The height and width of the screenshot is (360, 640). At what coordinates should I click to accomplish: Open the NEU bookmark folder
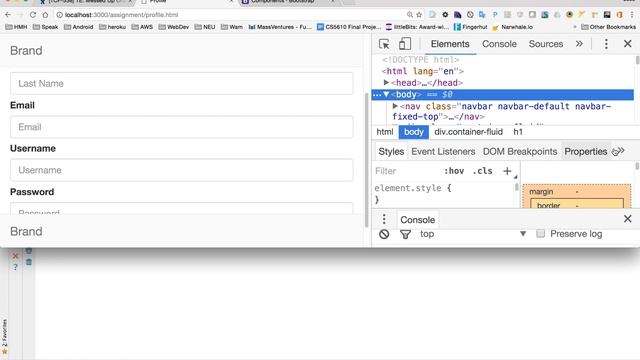(x=205, y=27)
